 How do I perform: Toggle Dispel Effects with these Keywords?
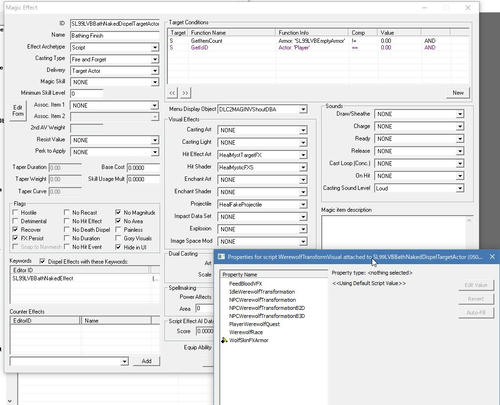[x=42, y=262]
